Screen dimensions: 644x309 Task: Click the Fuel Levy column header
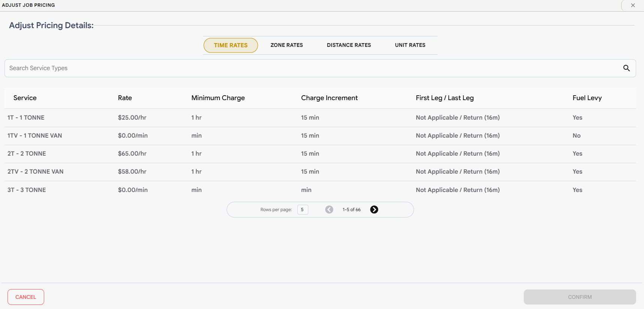point(587,98)
